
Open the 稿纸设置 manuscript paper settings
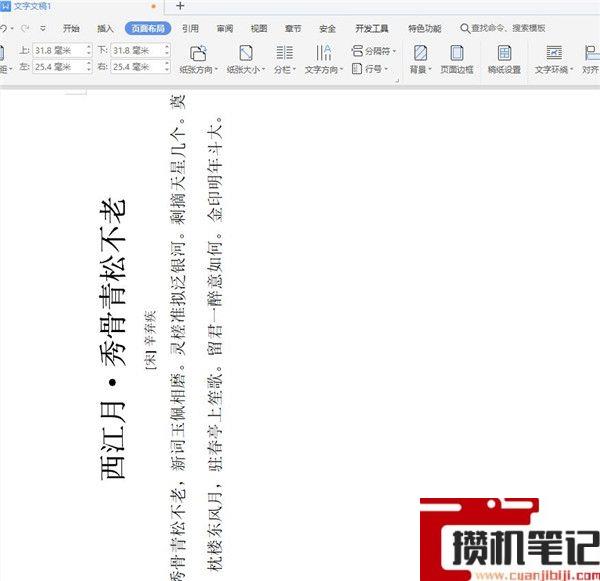point(504,59)
